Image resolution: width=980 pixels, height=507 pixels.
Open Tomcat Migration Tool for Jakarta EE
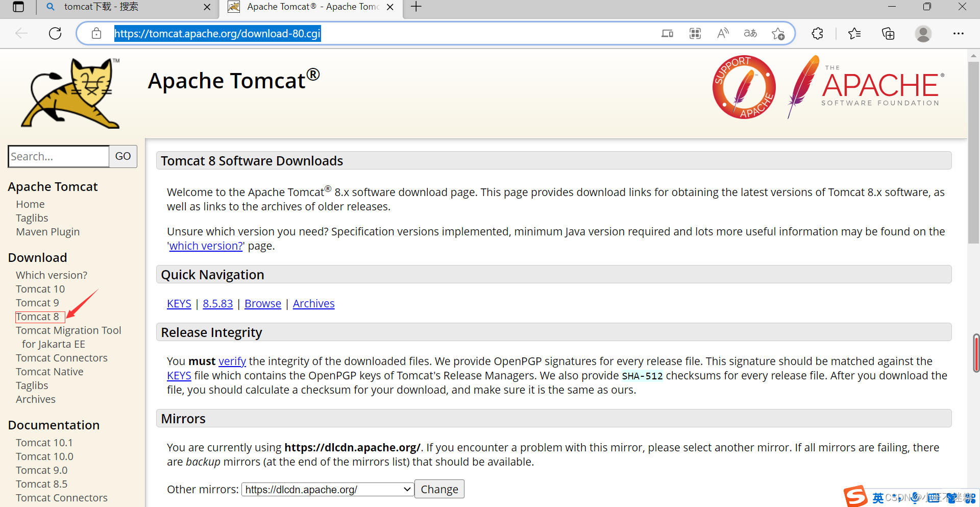pos(68,337)
